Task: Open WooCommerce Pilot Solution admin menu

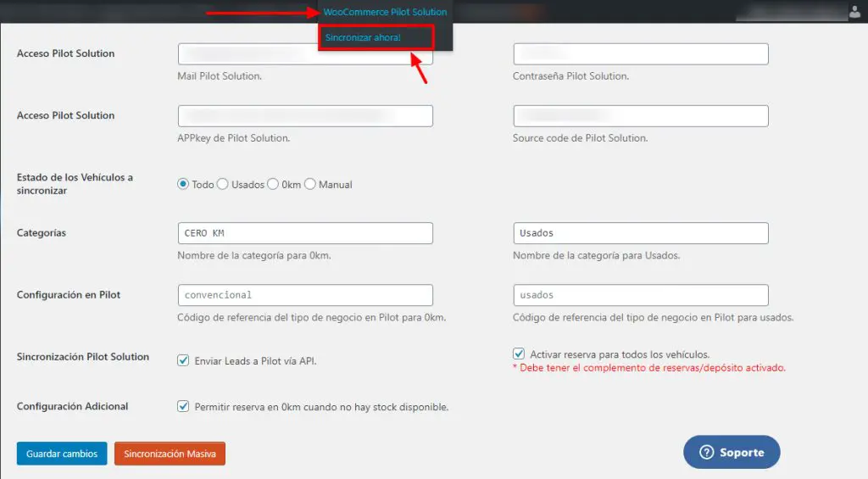Action: [385, 12]
